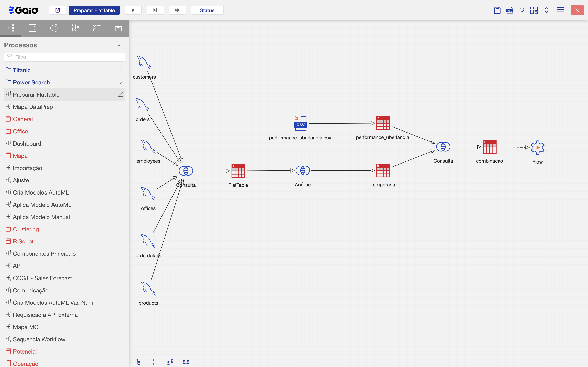Viewport: 588px width, 367px height.
Task: Expand the Power Search folder chevron
Action: [x=121, y=82]
